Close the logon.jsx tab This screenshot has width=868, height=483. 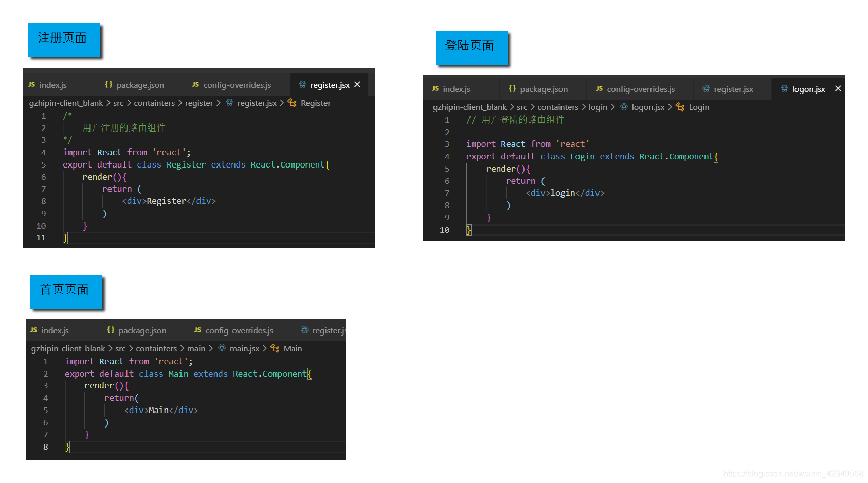click(x=838, y=88)
